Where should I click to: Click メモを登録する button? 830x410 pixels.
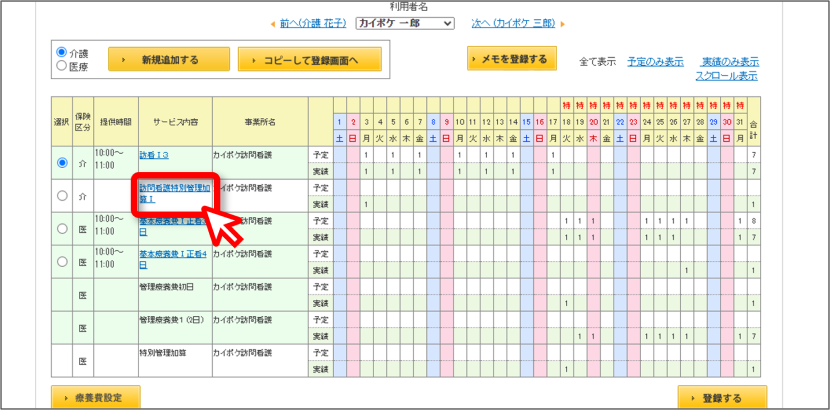(512, 58)
